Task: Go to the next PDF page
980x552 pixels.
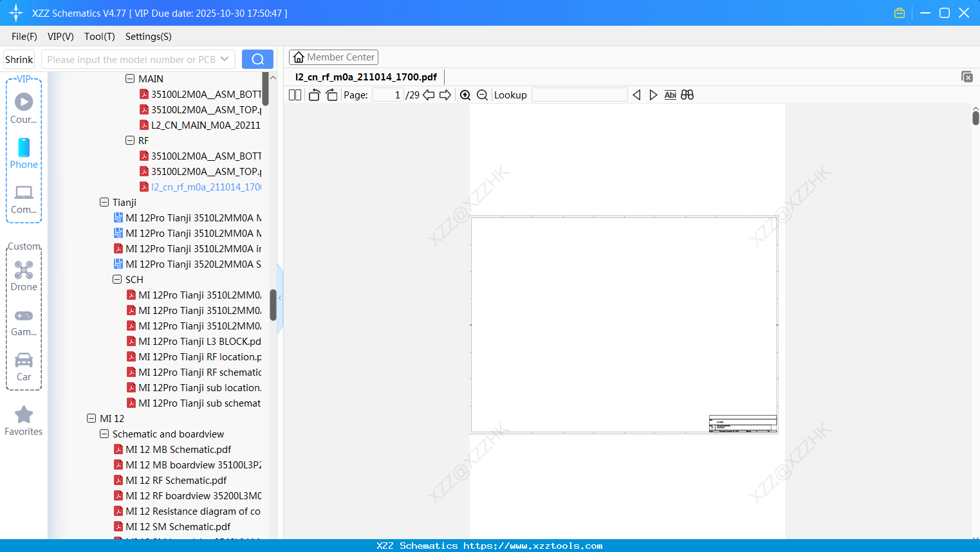Action: click(x=445, y=95)
